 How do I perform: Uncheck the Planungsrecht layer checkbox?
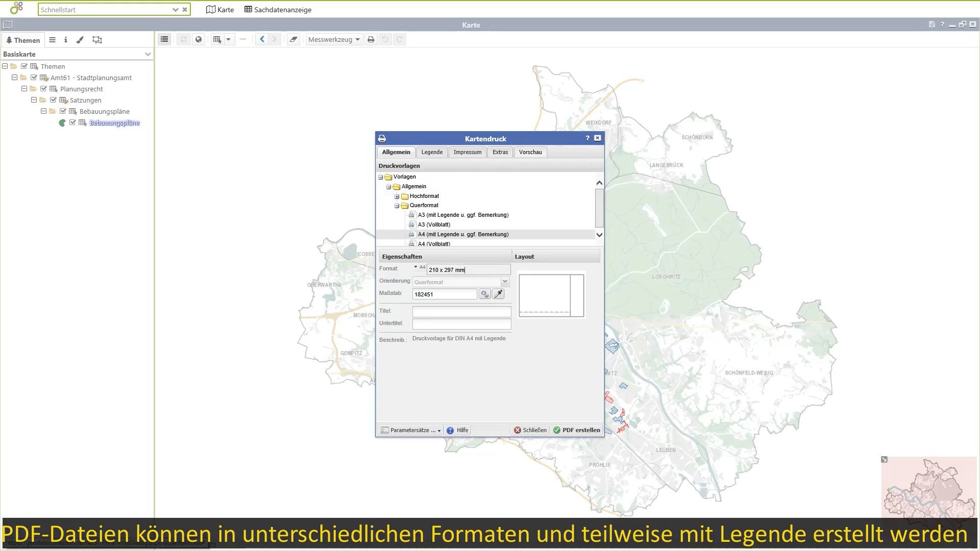click(43, 89)
